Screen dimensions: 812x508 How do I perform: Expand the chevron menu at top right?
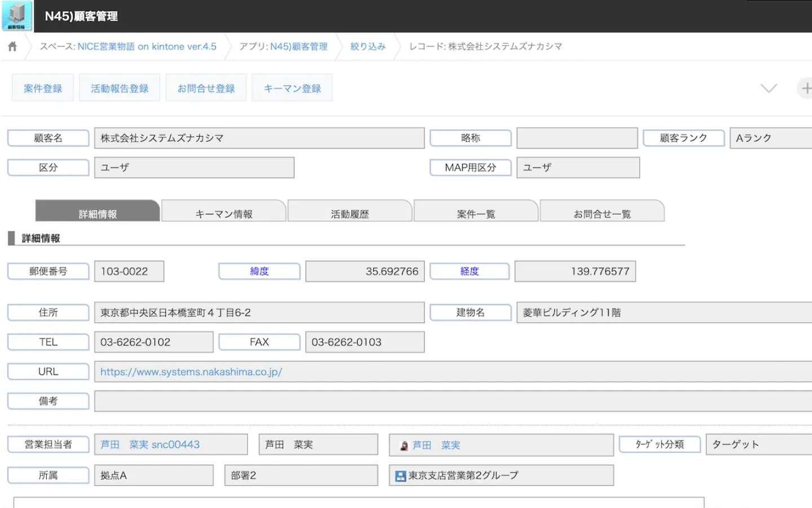pos(769,89)
